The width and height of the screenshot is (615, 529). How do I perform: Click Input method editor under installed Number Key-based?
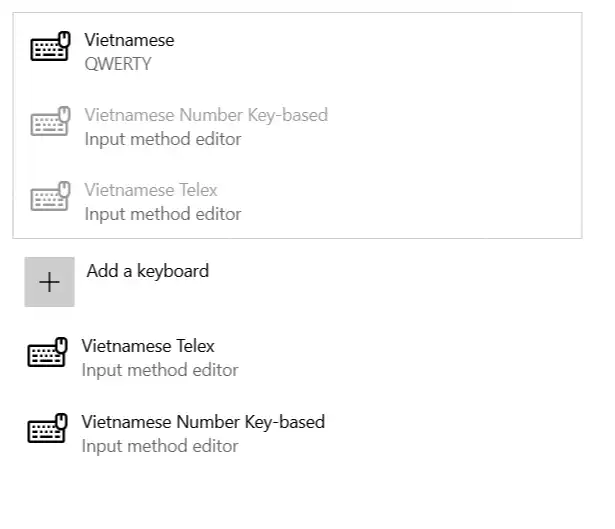(160, 446)
